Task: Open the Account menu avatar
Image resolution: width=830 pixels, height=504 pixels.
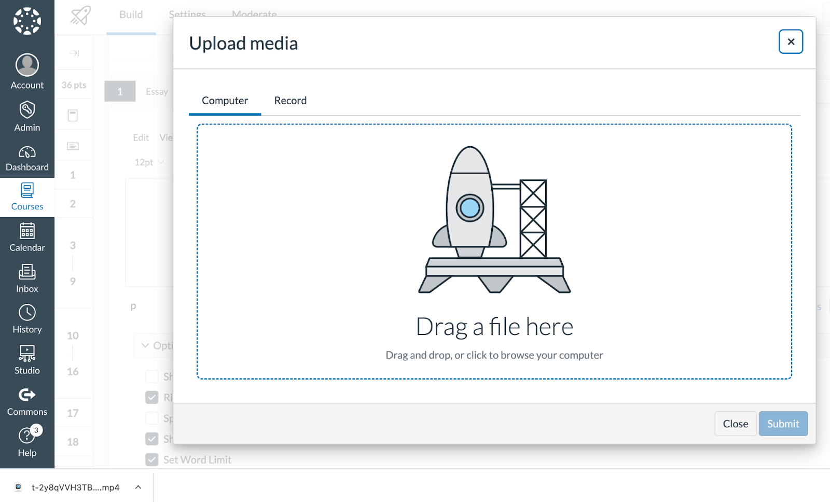Action: pyautogui.click(x=27, y=65)
